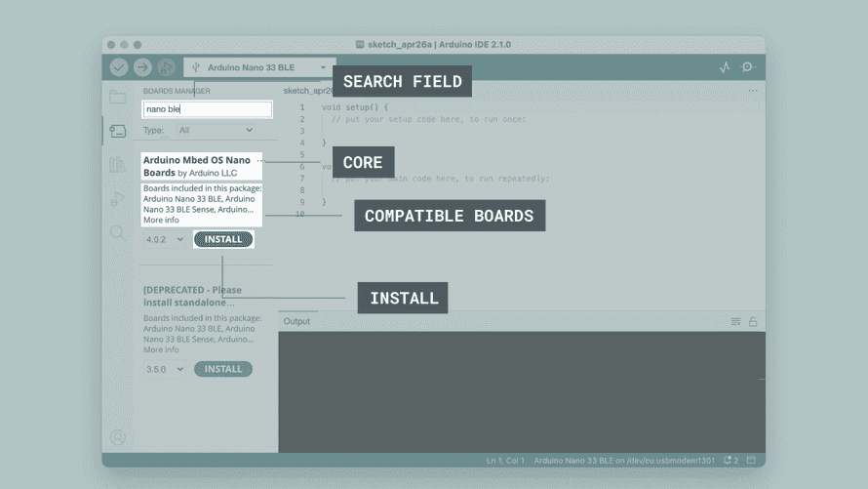
Task: Open the Boards Manager sidebar icon
Action: (118, 131)
